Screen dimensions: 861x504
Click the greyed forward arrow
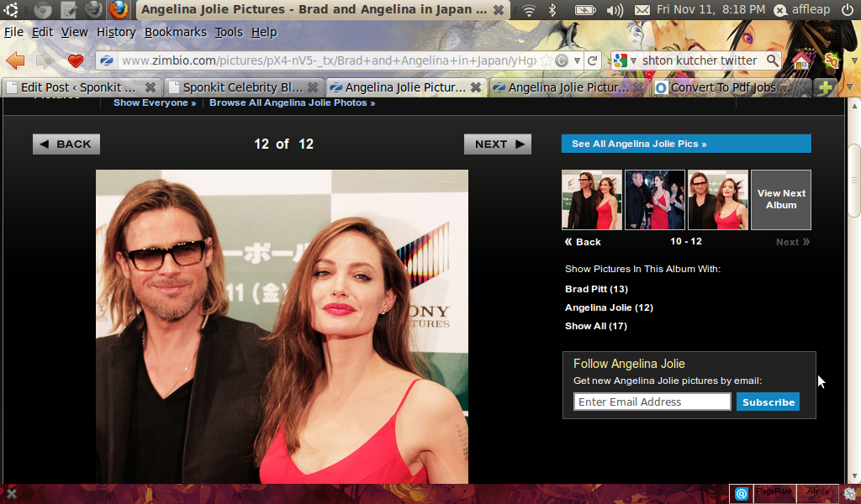point(45,60)
